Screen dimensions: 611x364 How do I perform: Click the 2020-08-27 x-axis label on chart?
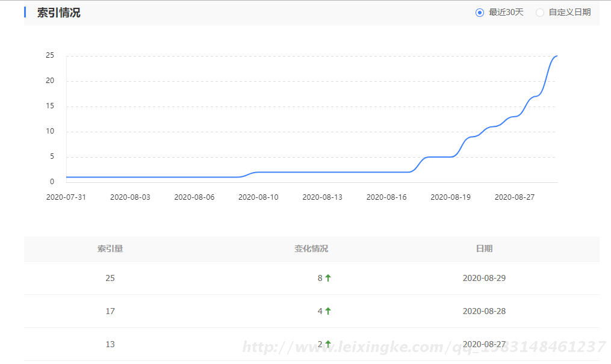[x=515, y=197]
